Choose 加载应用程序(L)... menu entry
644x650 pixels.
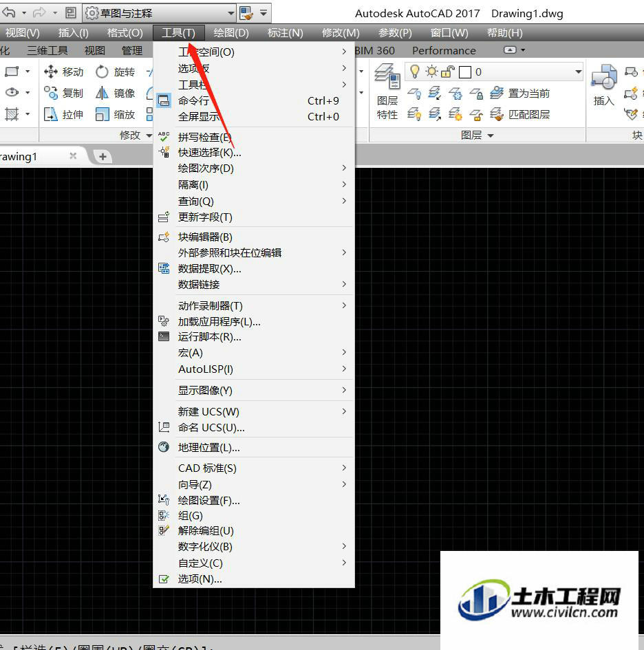(254, 321)
